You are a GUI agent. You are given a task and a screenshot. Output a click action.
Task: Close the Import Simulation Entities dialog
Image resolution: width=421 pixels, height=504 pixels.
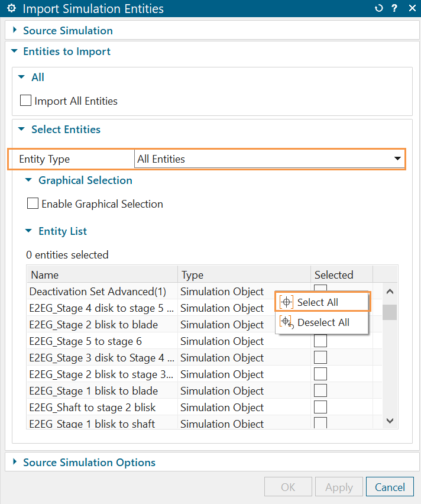coord(412,9)
